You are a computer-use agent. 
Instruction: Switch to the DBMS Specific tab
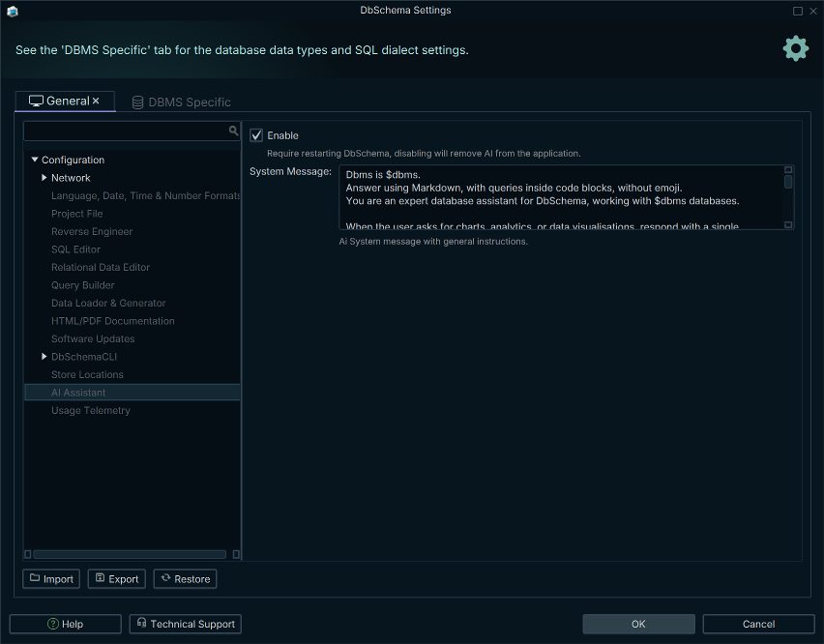click(x=181, y=102)
